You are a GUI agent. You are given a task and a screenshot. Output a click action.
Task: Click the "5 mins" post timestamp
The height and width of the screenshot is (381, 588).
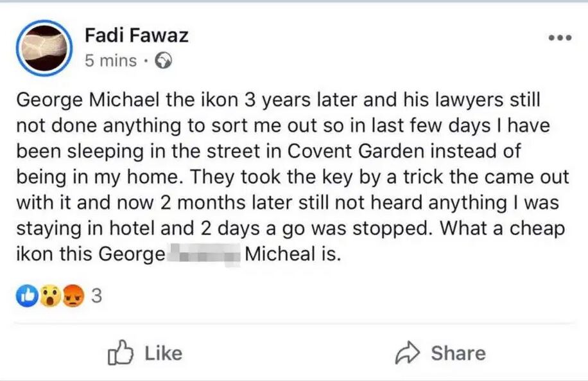coord(110,61)
